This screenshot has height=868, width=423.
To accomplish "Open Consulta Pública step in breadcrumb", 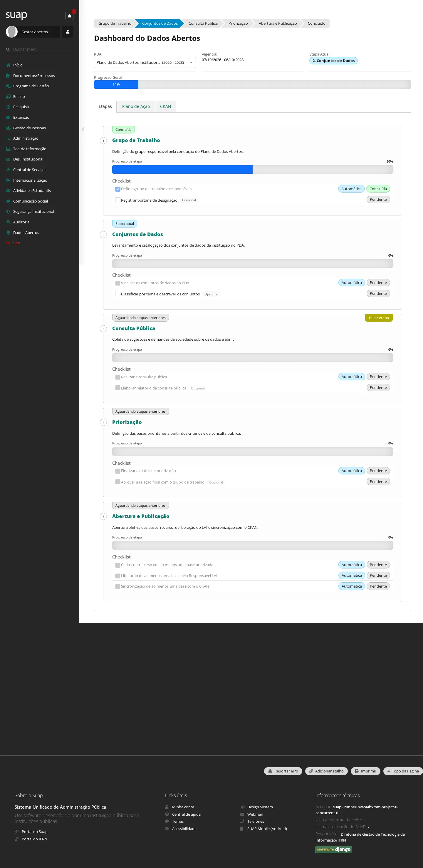I will [x=203, y=23].
